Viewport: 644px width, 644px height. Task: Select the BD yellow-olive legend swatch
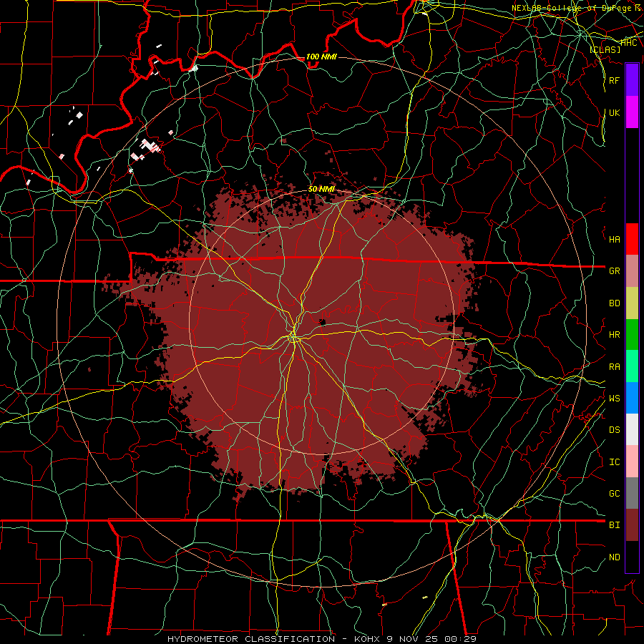[x=632, y=303]
